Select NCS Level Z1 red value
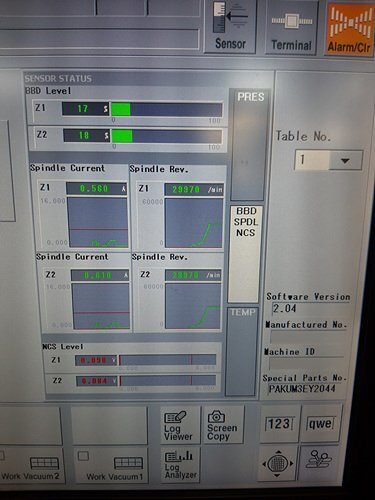The image size is (375, 500). pyautogui.click(x=96, y=360)
